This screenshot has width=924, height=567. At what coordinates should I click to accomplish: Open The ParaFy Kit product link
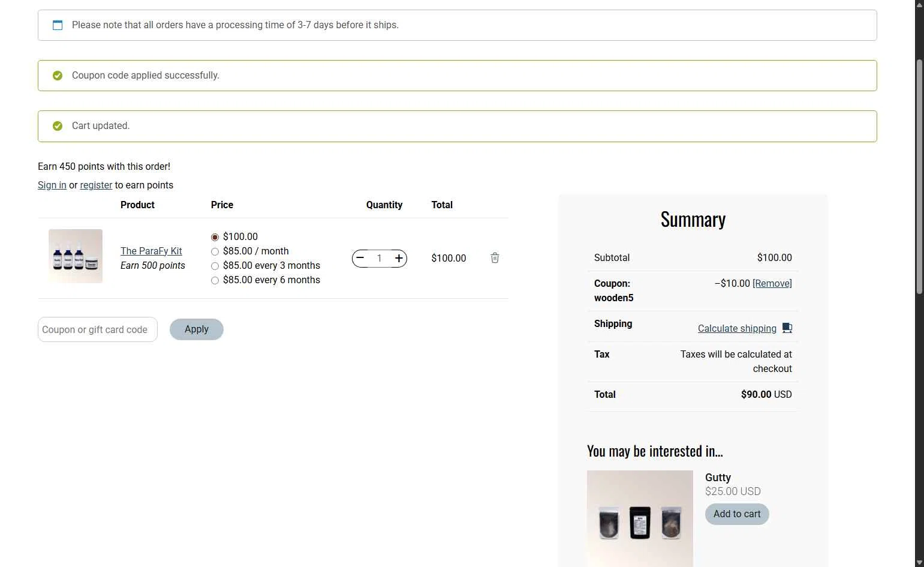pyautogui.click(x=151, y=251)
